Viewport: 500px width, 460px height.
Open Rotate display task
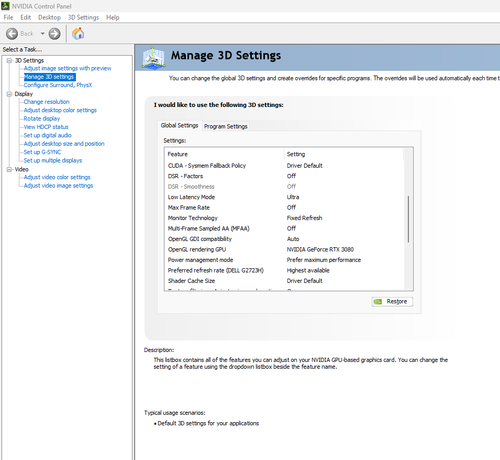click(x=42, y=118)
